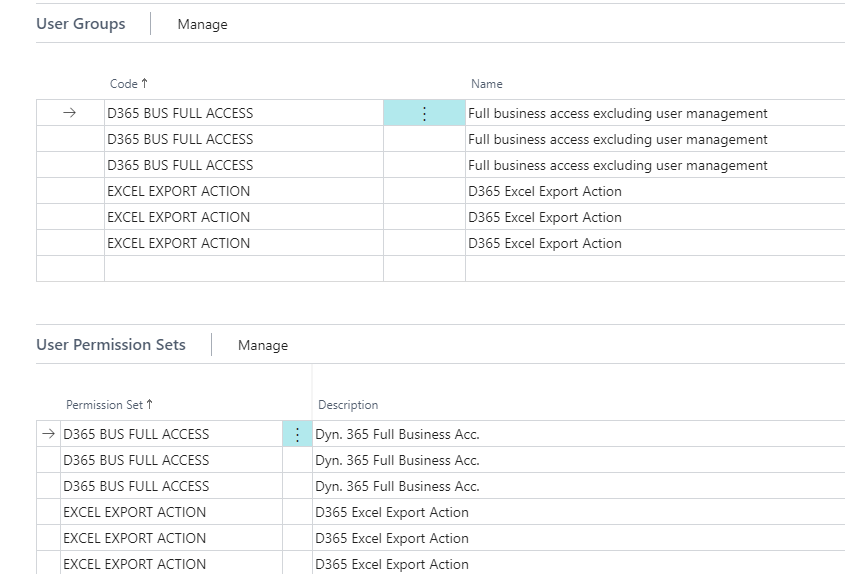Collapse the User Groups section heading

pyautogui.click(x=81, y=24)
